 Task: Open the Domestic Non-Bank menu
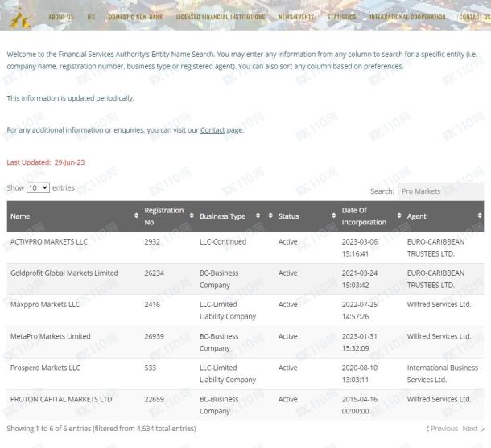pos(135,17)
